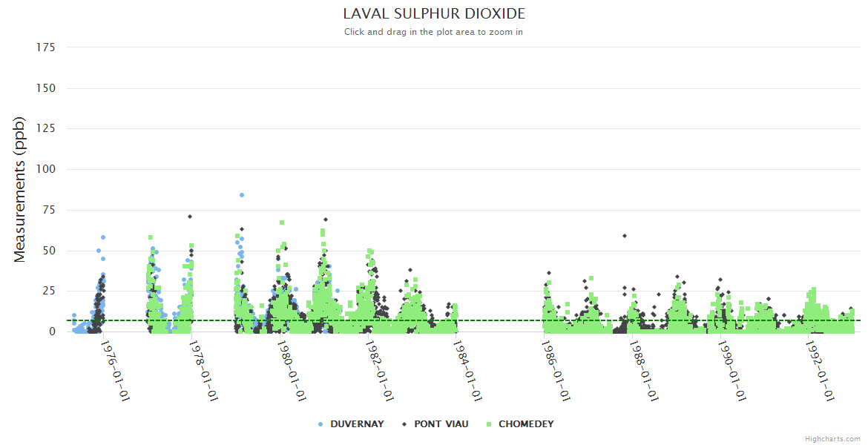Toggle CHOMEDEY series visibility via legend label
The image size is (868, 445).
click(x=526, y=424)
